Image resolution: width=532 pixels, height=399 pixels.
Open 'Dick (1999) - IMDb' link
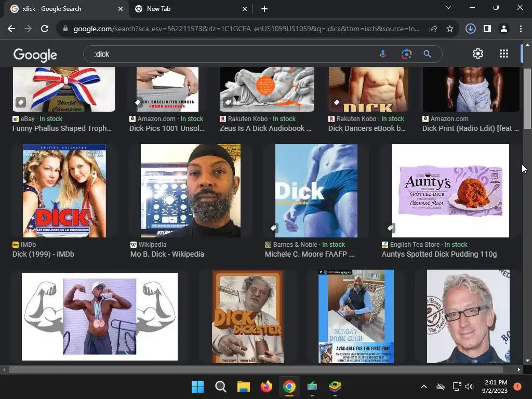43,254
